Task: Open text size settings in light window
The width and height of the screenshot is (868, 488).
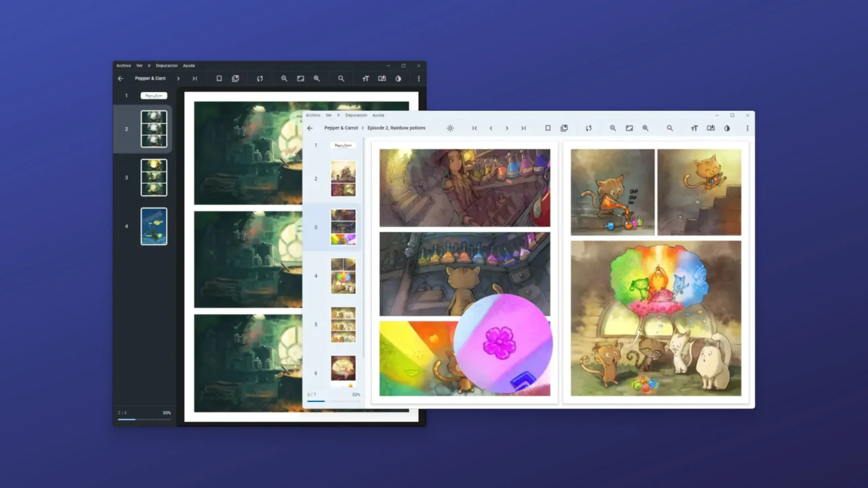Action: (x=694, y=128)
